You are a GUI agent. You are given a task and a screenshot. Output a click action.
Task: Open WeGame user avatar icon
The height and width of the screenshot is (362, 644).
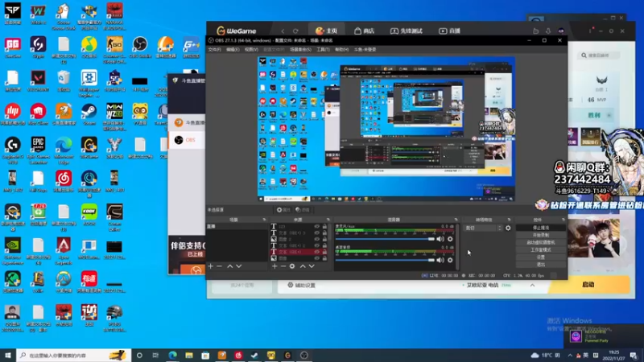point(561,31)
